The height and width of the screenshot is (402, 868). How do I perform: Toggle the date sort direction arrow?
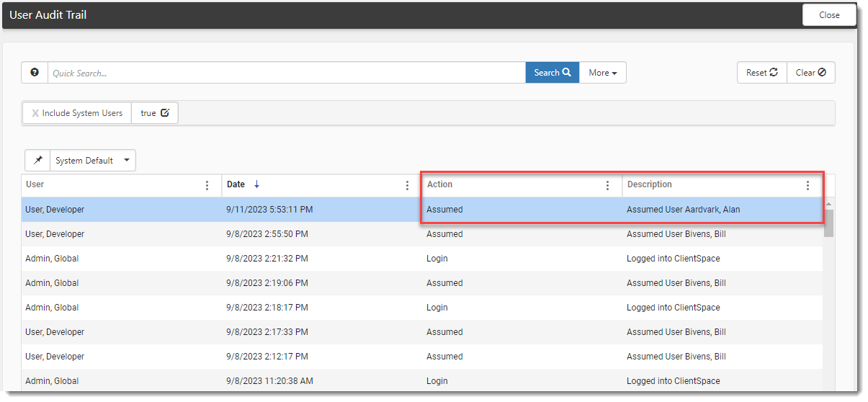pyautogui.click(x=256, y=184)
